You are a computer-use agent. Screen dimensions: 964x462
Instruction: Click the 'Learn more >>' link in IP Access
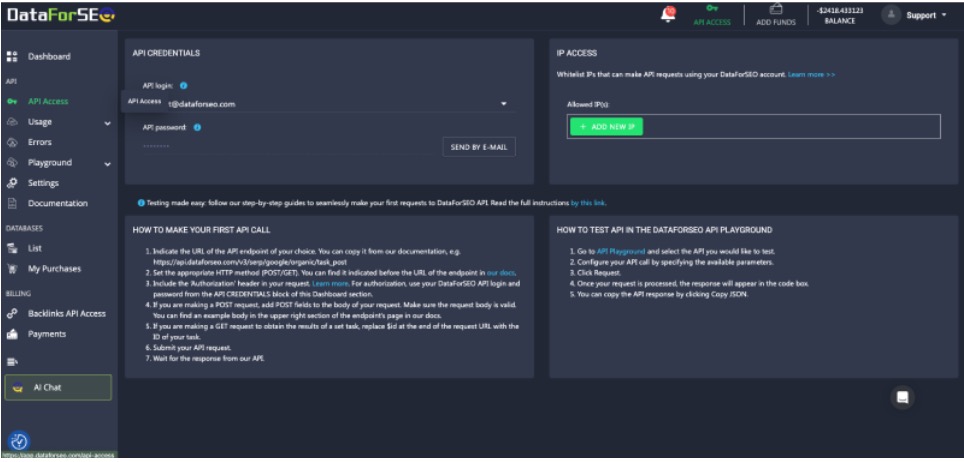click(x=812, y=74)
